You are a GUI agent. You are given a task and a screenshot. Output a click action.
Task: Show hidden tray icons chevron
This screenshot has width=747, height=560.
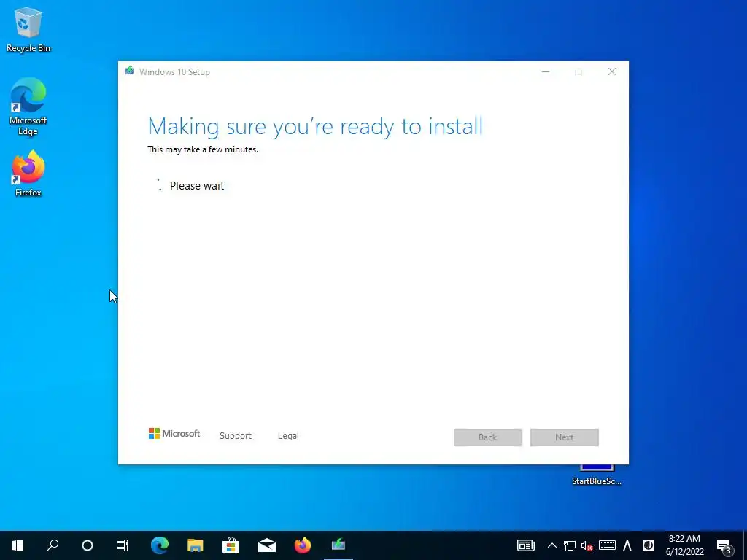pos(551,545)
